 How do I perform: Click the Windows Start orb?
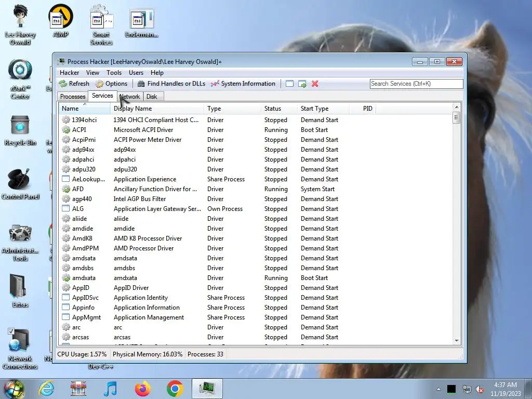pos(14,389)
